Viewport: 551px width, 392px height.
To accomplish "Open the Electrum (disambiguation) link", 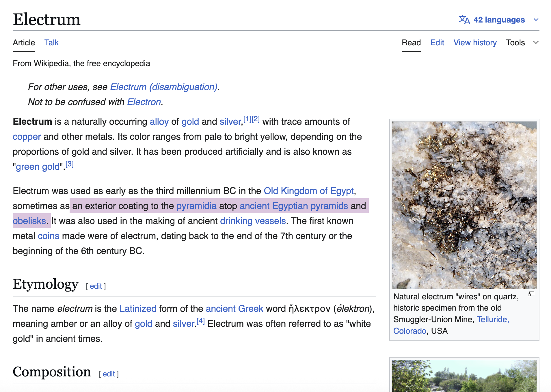I will [x=164, y=87].
